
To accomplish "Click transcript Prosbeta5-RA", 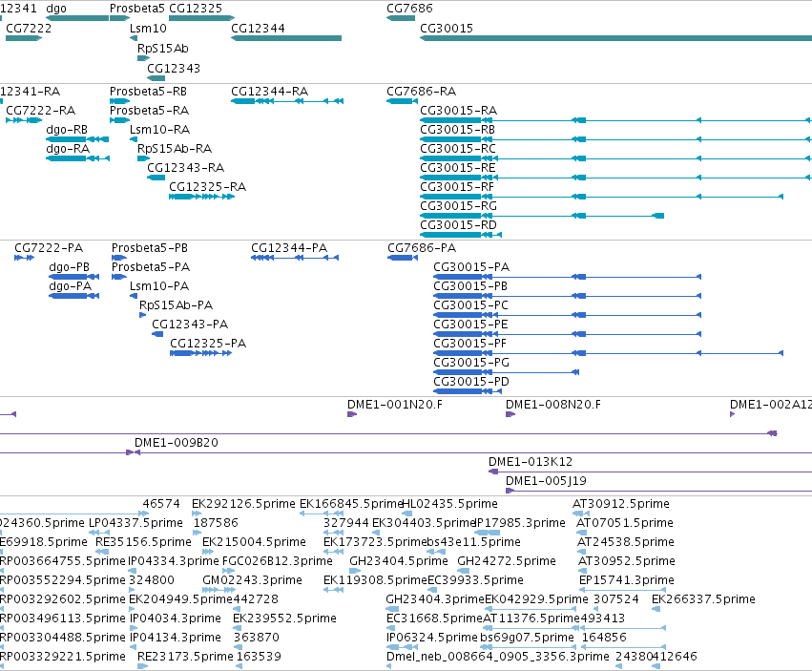I will pos(149,111).
